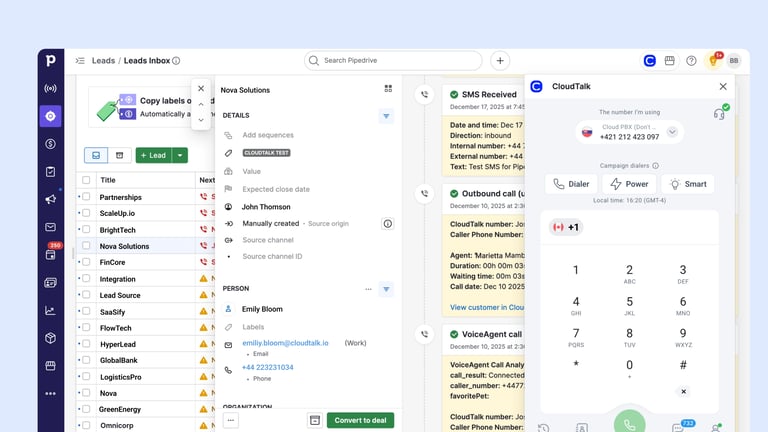Viewport: 768px width, 432px height.
Task: Open Campaigns megaphone icon in sidebar
Action: pyautogui.click(x=50, y=199)
